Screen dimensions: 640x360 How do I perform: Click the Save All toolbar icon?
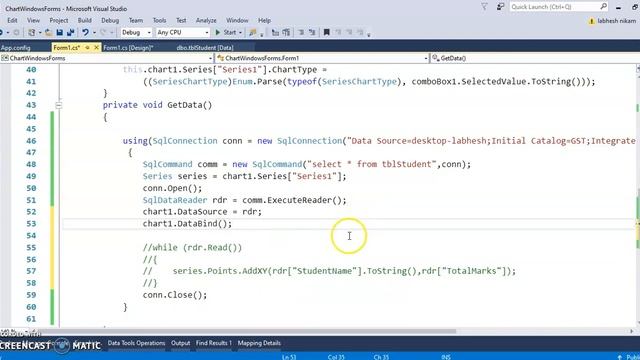click(71, 32)
